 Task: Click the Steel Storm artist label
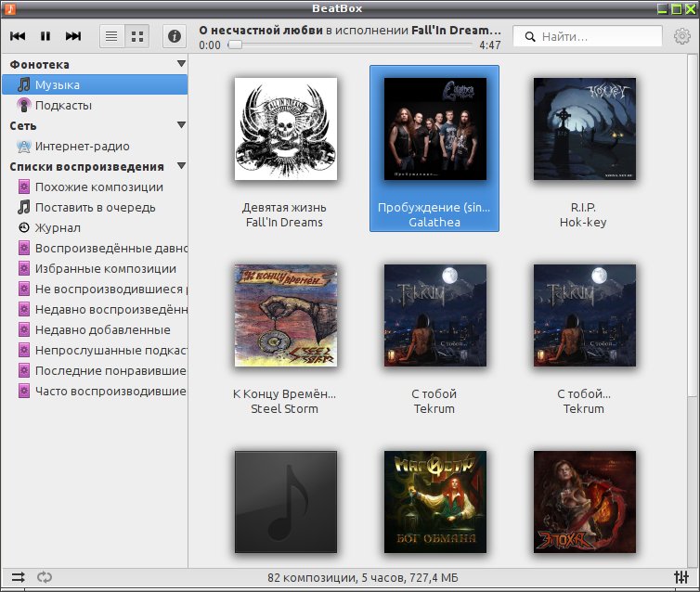click(x=284, y=408)
